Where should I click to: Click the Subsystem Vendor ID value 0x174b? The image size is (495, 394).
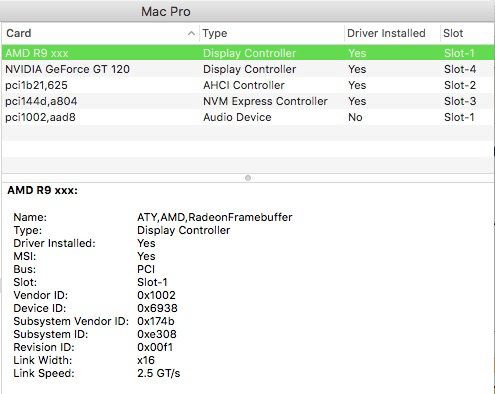pyautogui.click(x=155, y=321)
